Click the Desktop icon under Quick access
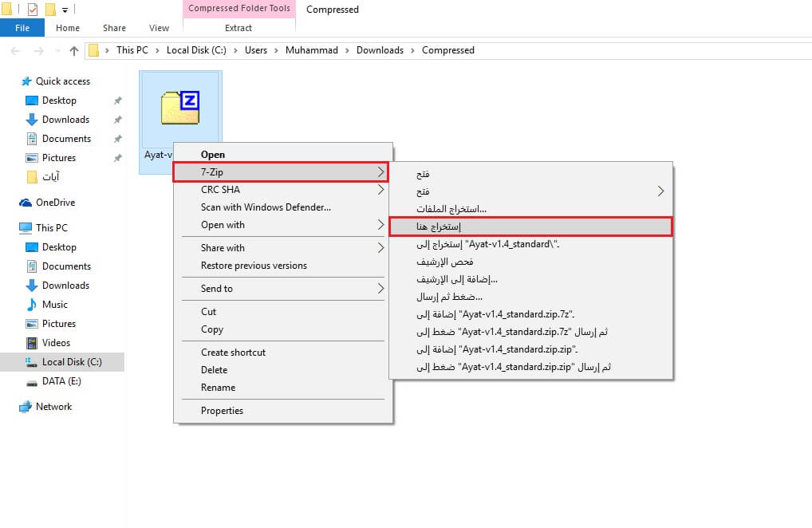The height and width of the screenshot is (528, 812). pyautogui.click(x=32, y=100)
